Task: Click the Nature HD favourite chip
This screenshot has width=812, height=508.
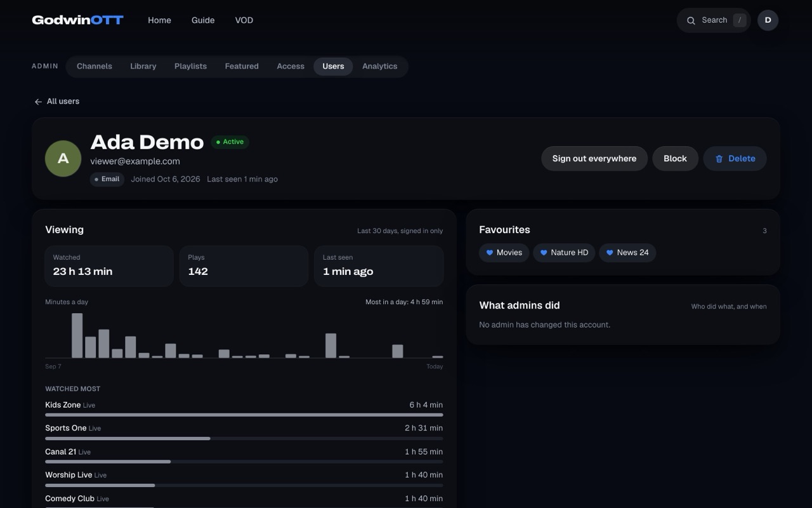Action: 564,253
